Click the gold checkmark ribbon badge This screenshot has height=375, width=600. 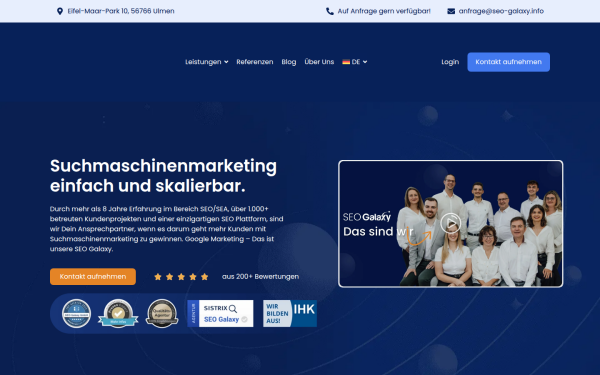click(118, 314)
